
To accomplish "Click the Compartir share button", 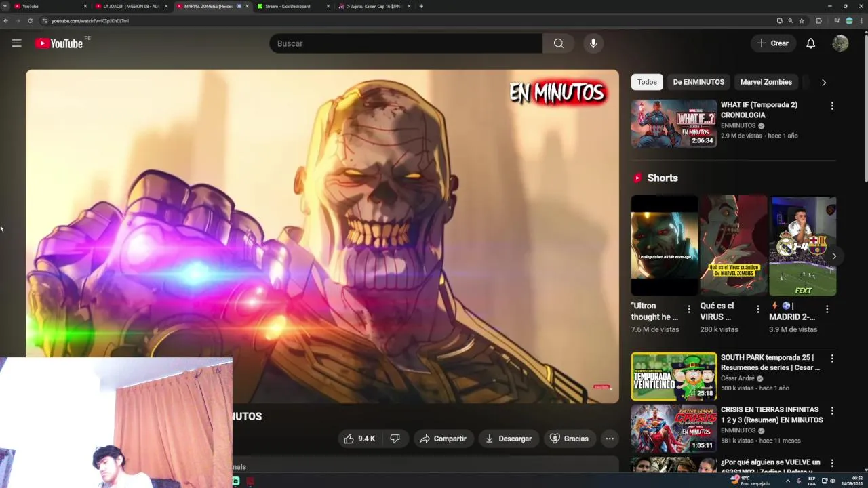I will pos(443,439).
